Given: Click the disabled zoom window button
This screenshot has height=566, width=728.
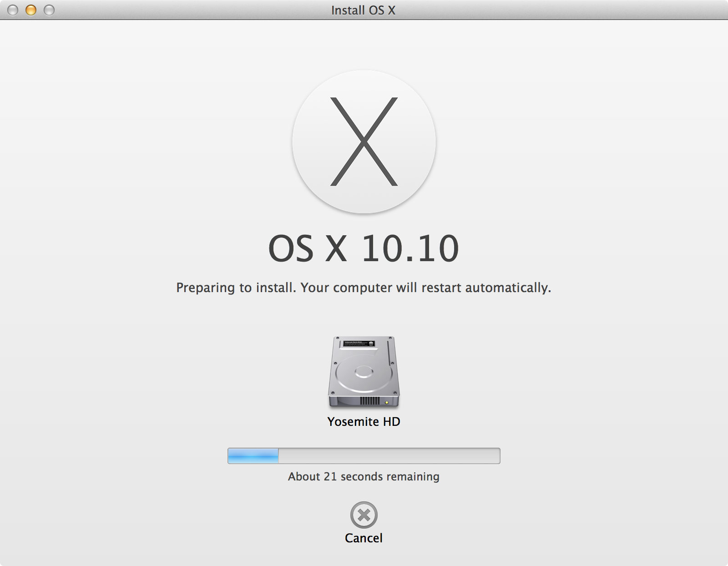Looking at the screenshot, I should 49,10.
